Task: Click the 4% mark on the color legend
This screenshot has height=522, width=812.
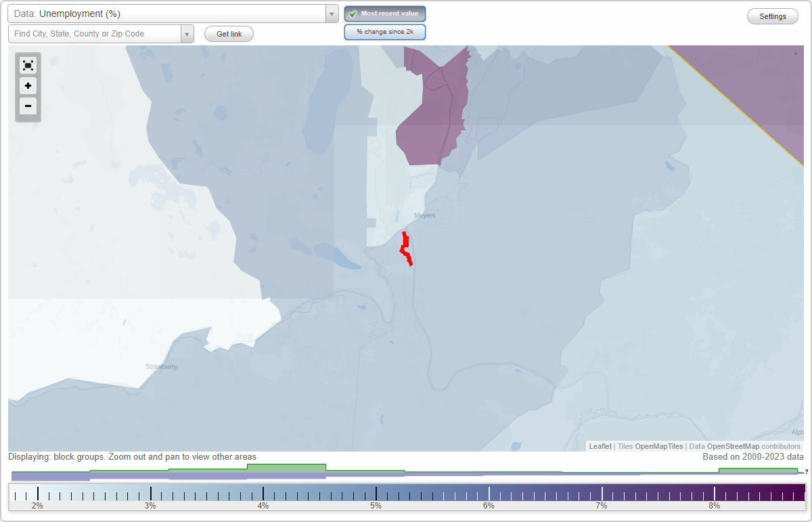Action: tap(263, 505)
